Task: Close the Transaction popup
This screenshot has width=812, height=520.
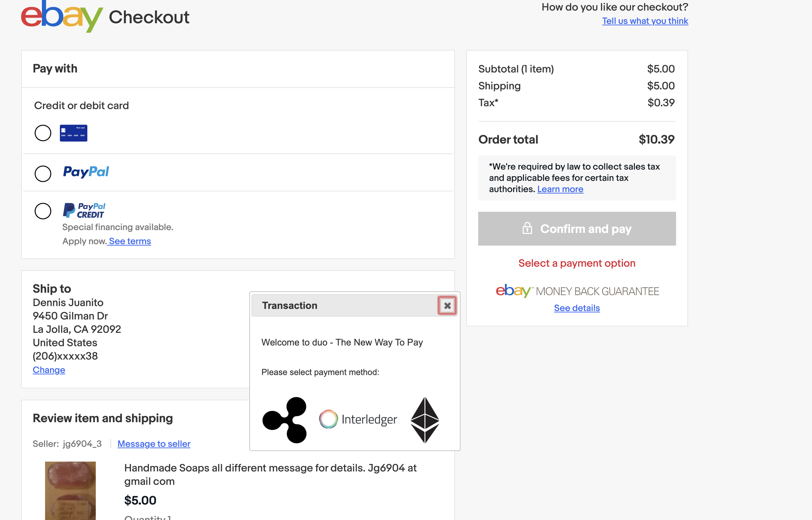Action: click(x=447, y=305)
